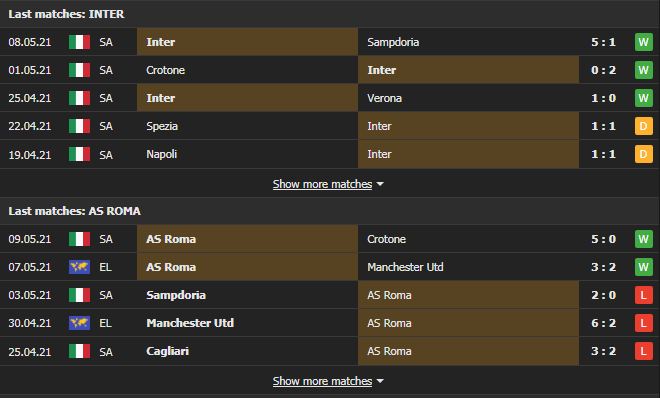Open the Inter vs Verona match row

click(x=330, y=98)
